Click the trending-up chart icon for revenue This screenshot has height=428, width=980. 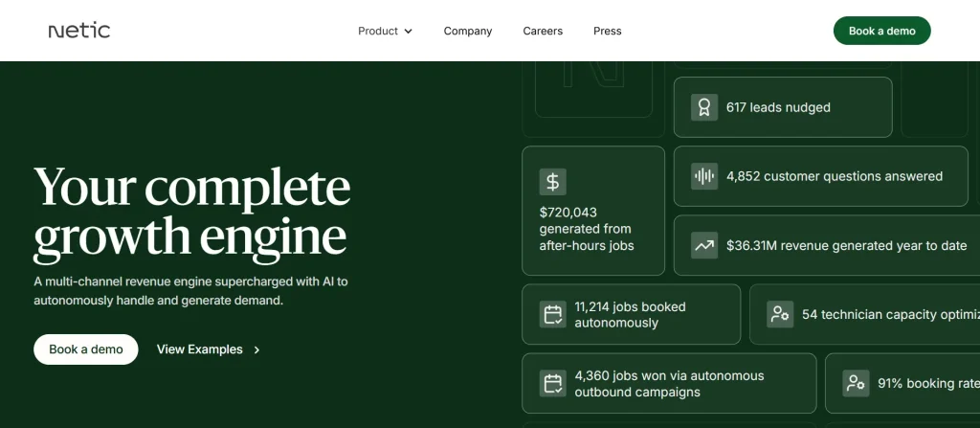click(x=704, y=246)
